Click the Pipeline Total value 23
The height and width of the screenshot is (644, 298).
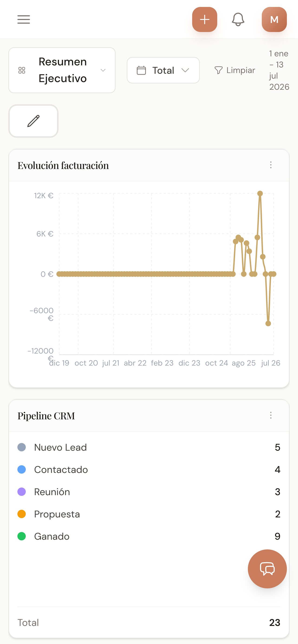point(275,622)
